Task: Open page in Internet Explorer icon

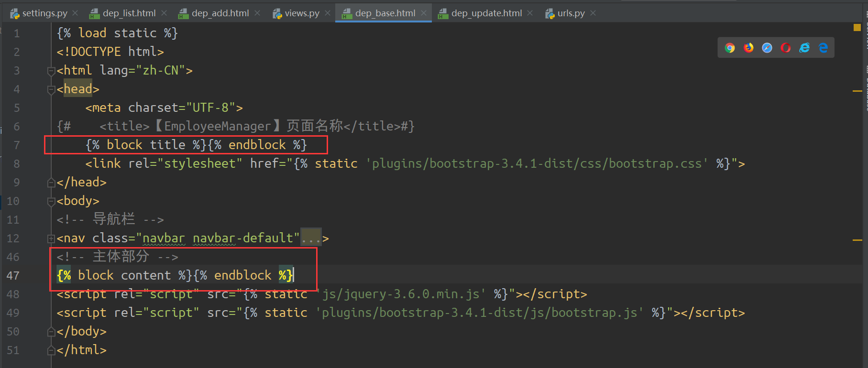Action: pos(804,48)
